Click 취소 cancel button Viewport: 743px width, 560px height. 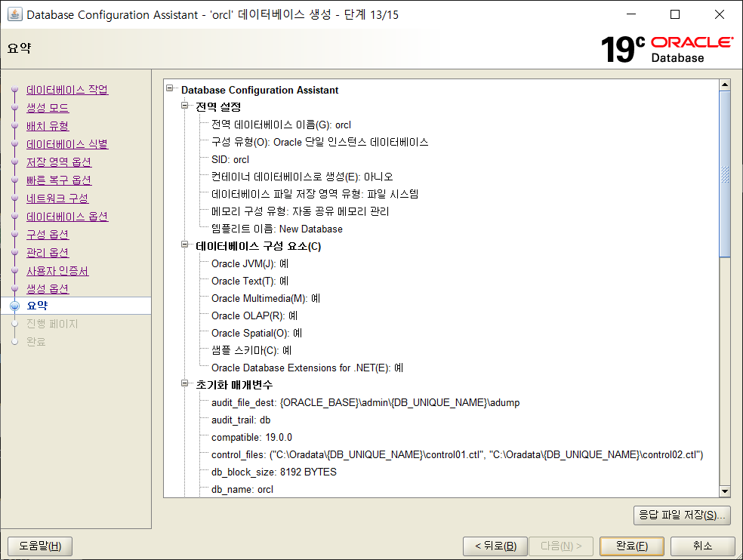(x=702, y=546)
